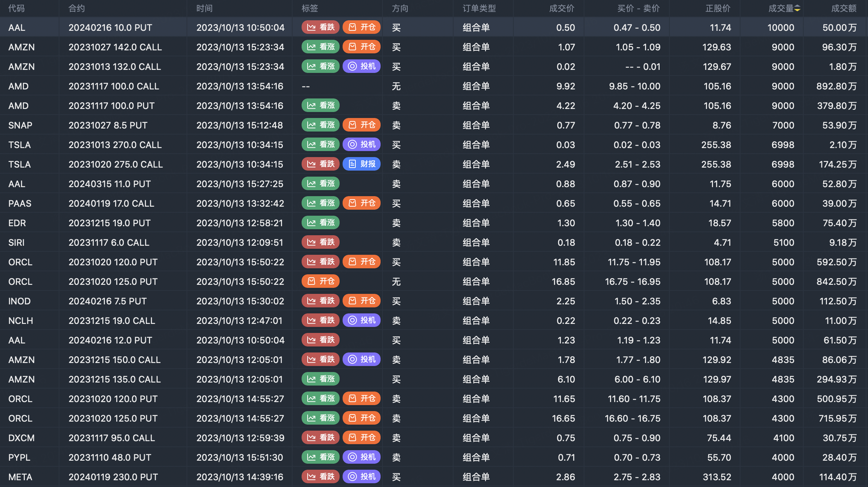Click timestamp 2023/10/13 15:51:30

[240, 457]
